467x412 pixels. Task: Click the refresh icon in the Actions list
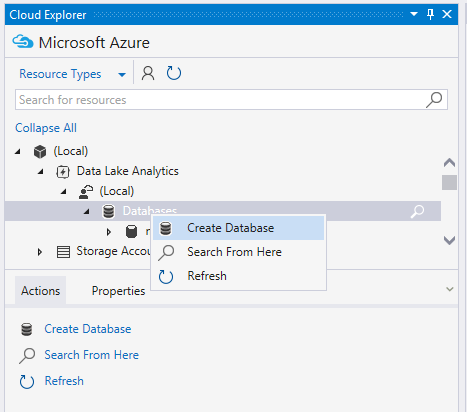[27, 382]
